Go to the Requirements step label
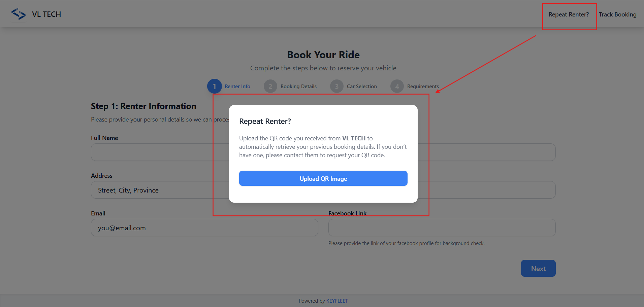The height and width of the screenshot is (307, 644). coord(423,87)
